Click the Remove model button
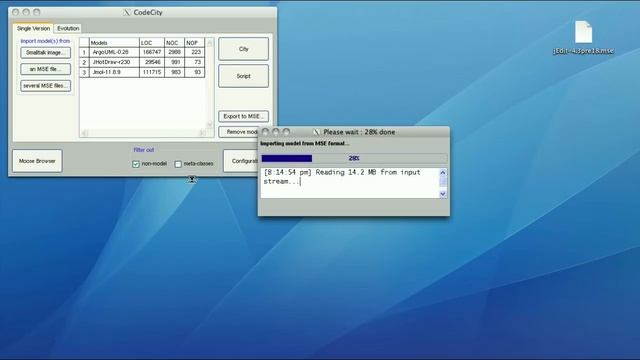The width and height of the screenshot is (640, 360). click(238, 132)
